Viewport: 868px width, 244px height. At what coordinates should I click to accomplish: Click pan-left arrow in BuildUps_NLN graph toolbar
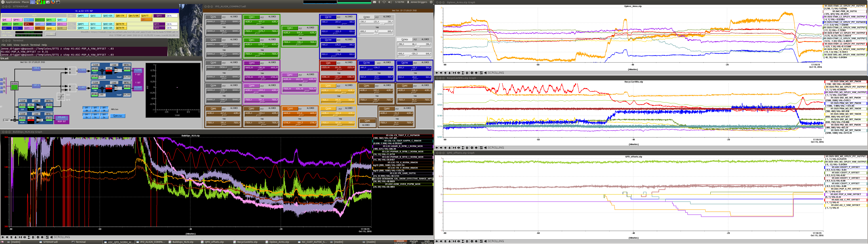tap(3, 237)
